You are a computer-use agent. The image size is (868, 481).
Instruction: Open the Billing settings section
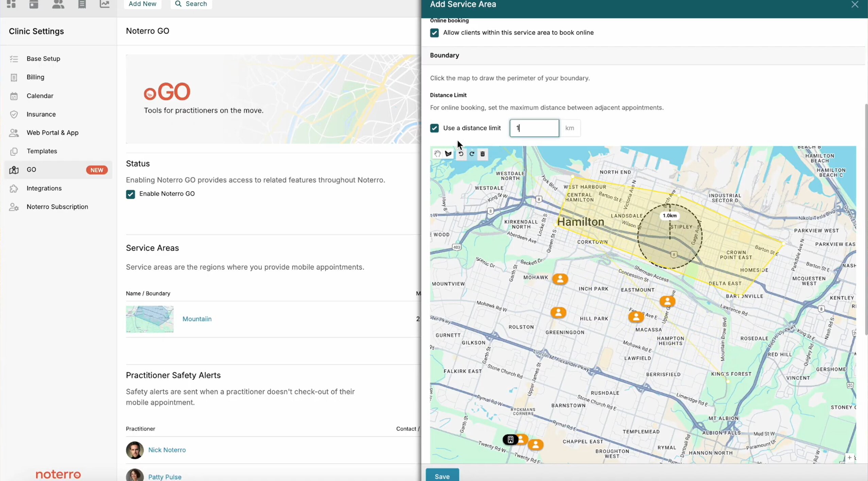(35, 77)
